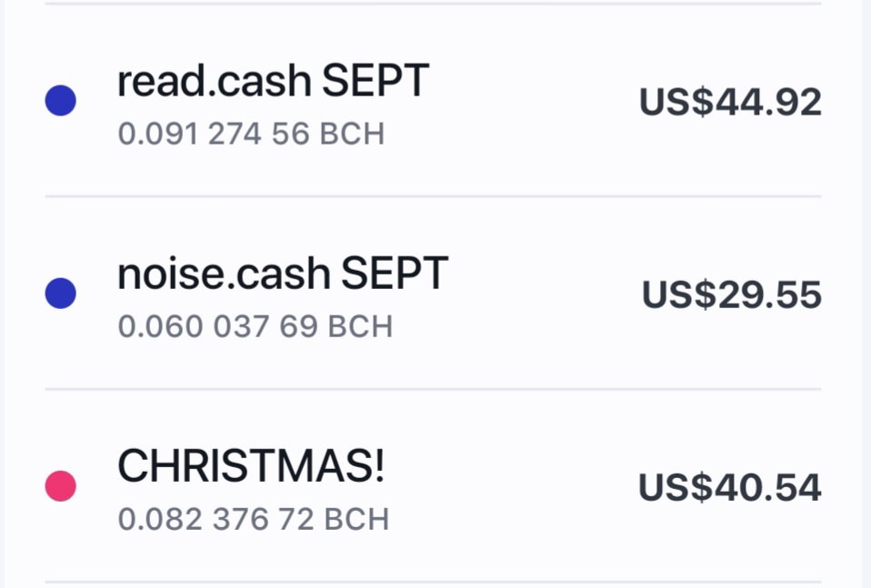Select the CHRISTMAS! wallet name
This screenshot has width=871, height=588.
pyautogui.click(x=251, y=466)
